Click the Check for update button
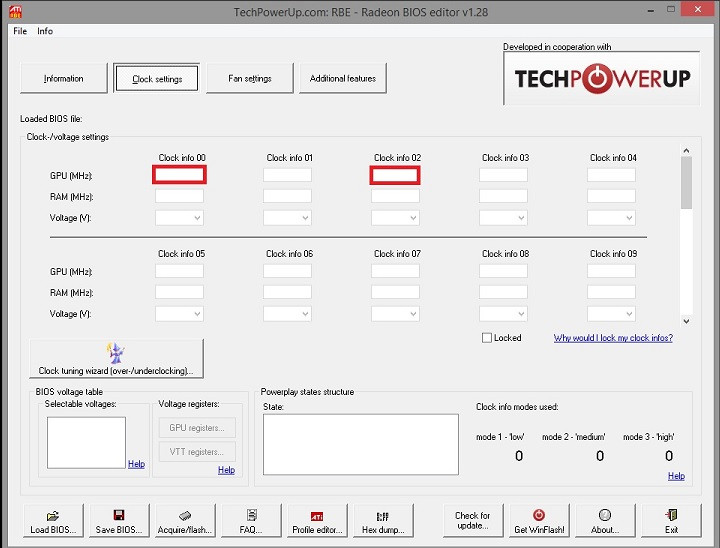 tap(473, 520)
